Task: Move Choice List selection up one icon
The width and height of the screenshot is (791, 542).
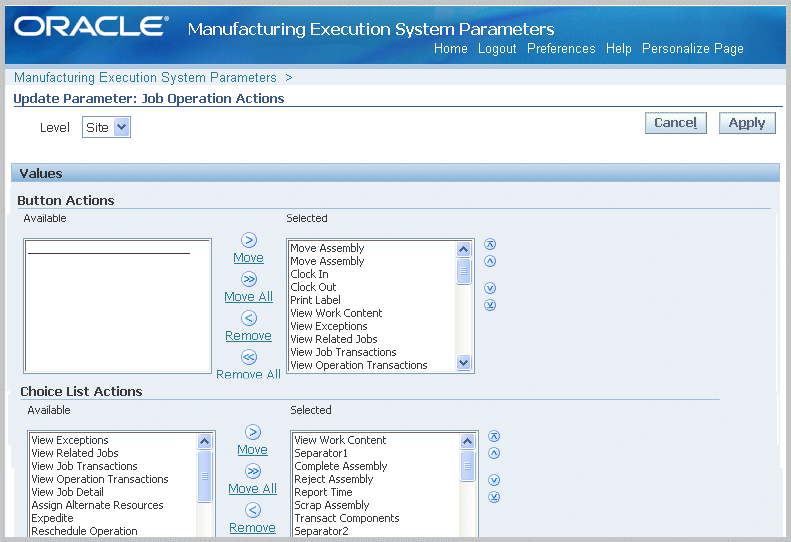Action: tap(494, 453)
